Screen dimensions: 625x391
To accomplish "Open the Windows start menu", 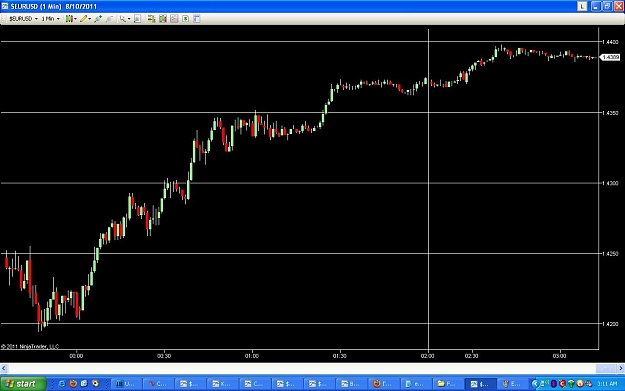I will [23, 384].
